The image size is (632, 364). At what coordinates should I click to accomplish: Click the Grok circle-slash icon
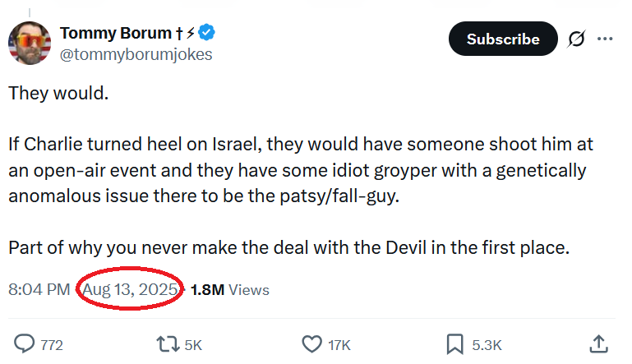coord(577,39)
